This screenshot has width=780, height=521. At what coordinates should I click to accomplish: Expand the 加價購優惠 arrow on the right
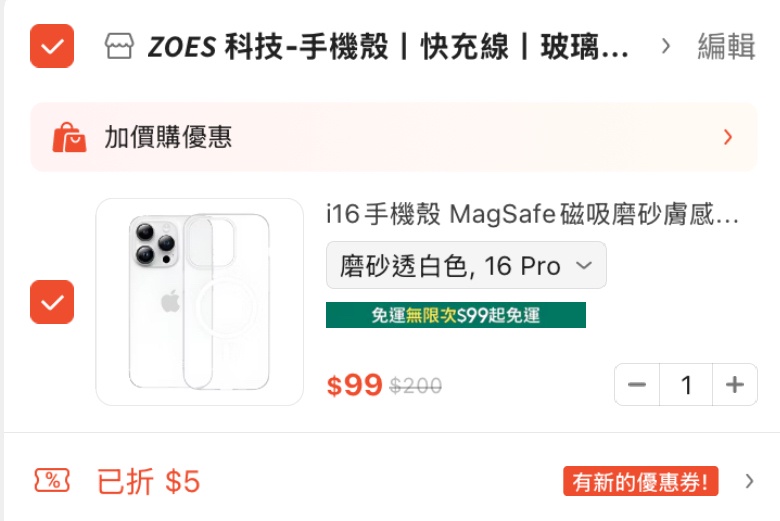pos(728,137)
